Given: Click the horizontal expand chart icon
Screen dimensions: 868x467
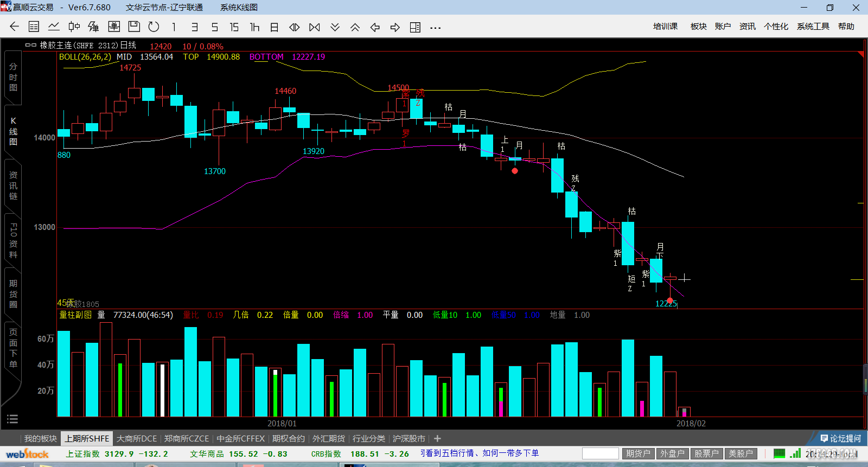Looking at the screenshot, I should [x=295, y=27].
